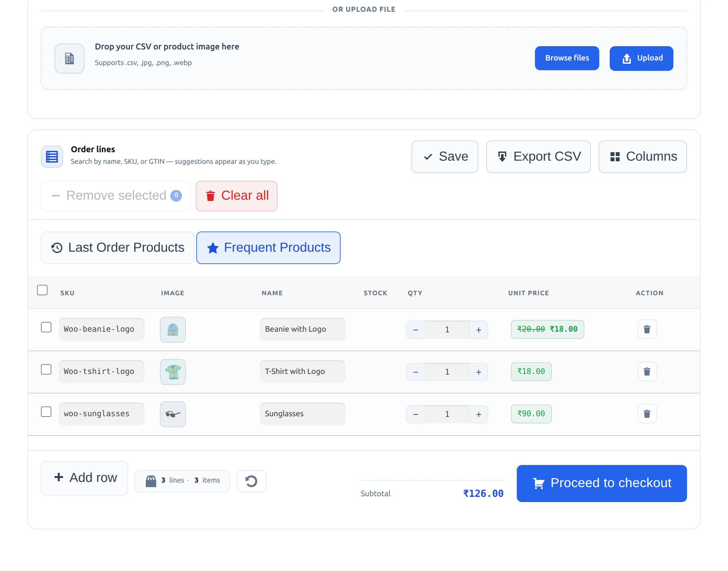Toggle the select-all header checkbox

pyautogui.click(x=42, y=290)
